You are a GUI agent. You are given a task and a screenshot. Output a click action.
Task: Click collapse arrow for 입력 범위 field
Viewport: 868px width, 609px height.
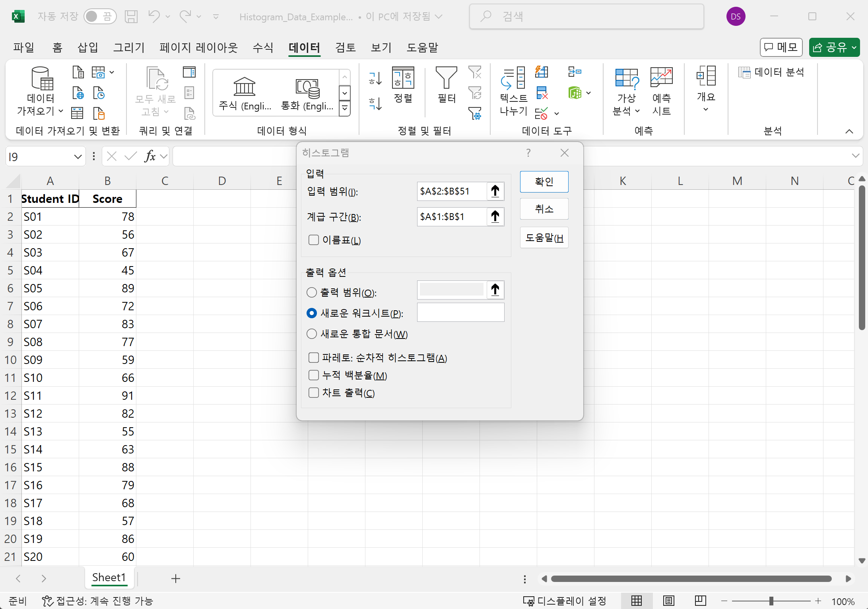pos(495,191)
